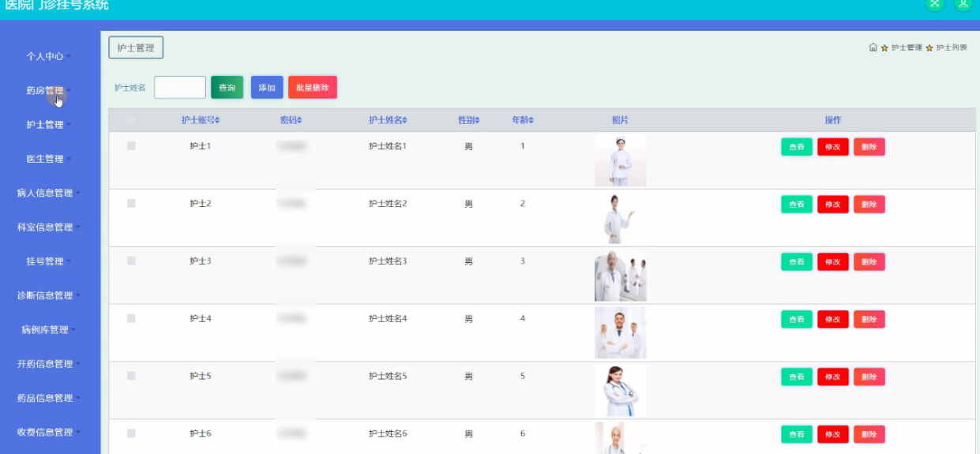Check the checkbox for 护士4 row
The height and width of the screenshot is (454, 980).
[131, 318]
